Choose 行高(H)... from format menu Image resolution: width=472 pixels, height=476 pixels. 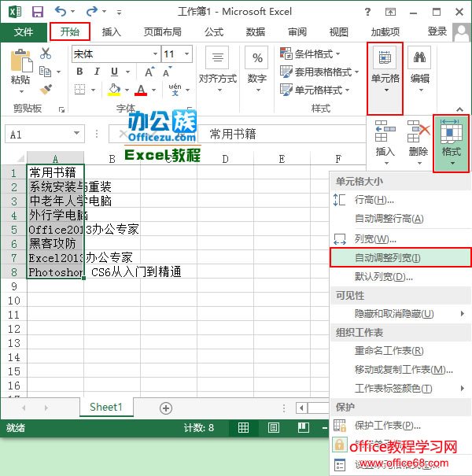pyautogui.click(x=400, y=200)
